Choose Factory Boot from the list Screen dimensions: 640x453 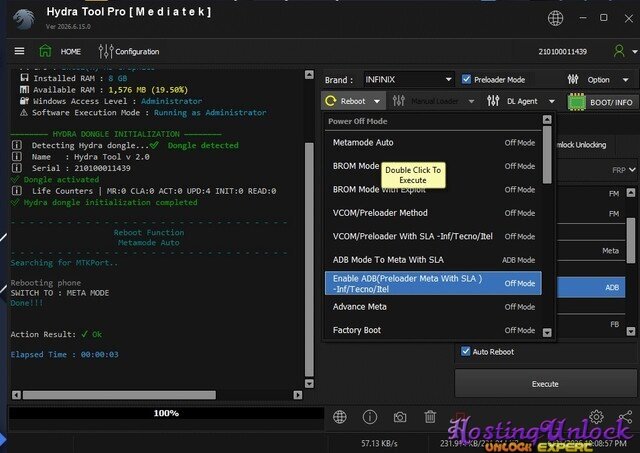coord(433,330)
